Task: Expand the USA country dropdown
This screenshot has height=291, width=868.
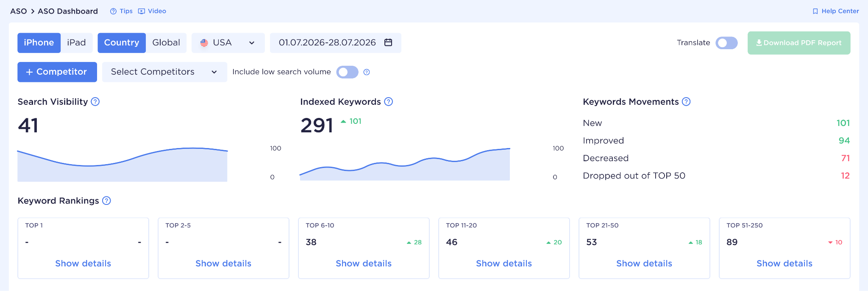Action: [228, 43]
